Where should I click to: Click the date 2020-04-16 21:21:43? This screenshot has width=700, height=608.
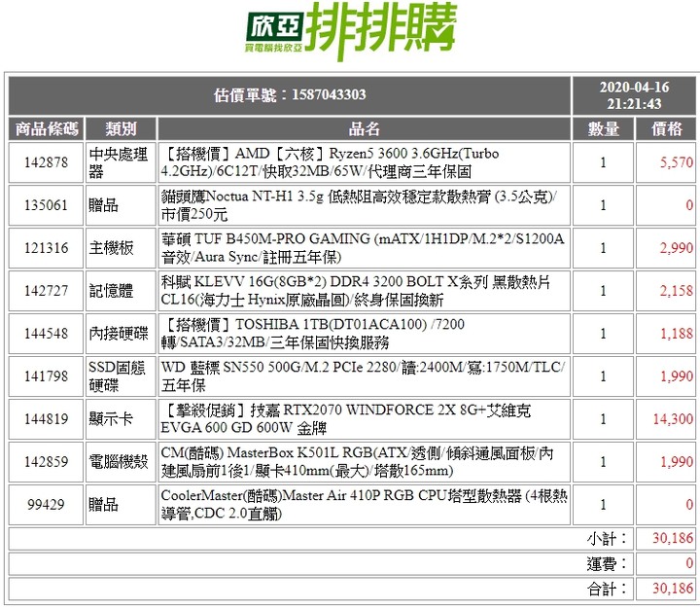pos(634,95)
